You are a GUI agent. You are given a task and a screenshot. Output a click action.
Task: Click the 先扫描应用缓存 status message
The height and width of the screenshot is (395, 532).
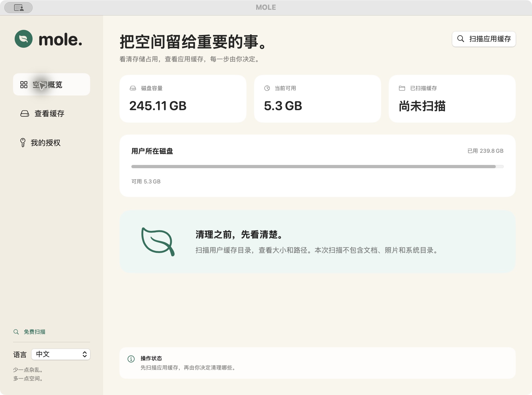189,368
